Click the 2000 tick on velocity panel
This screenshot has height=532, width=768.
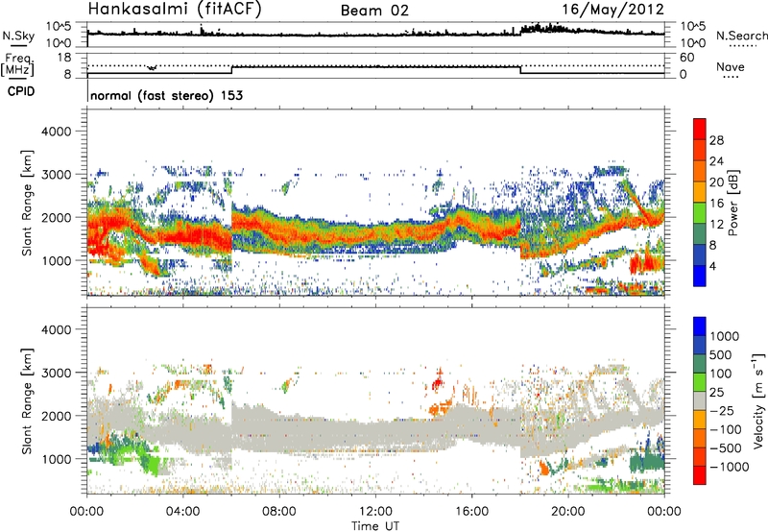tap(57, 416)
